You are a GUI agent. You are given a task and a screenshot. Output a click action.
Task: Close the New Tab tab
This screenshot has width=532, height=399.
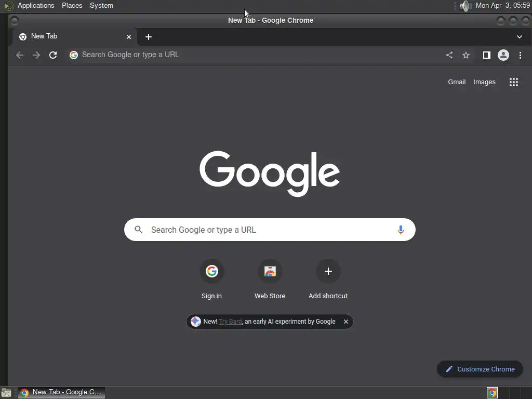point(129,37)
